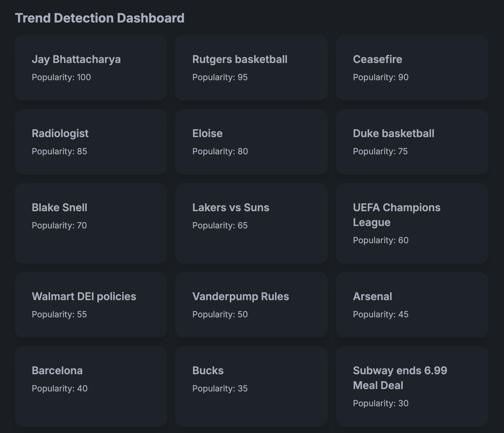Select the Rutgers basketball card
Viewport: 504px width, 433px height.
251,68
